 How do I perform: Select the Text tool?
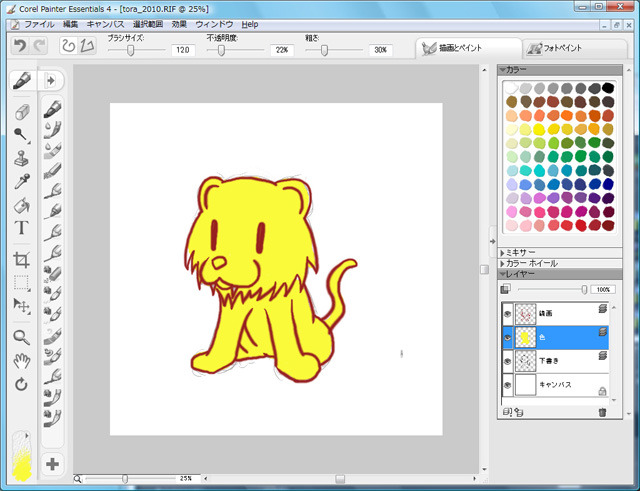coord(21,228)
